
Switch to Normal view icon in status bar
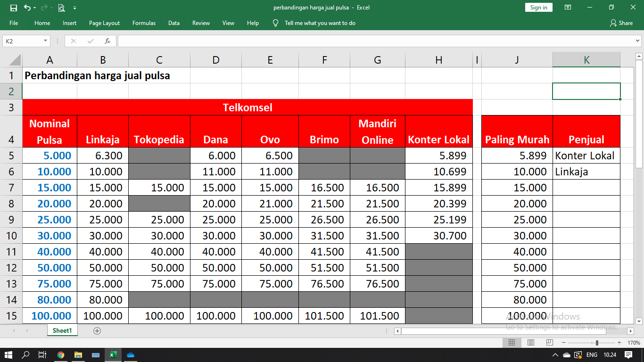[x=512, y=343]
